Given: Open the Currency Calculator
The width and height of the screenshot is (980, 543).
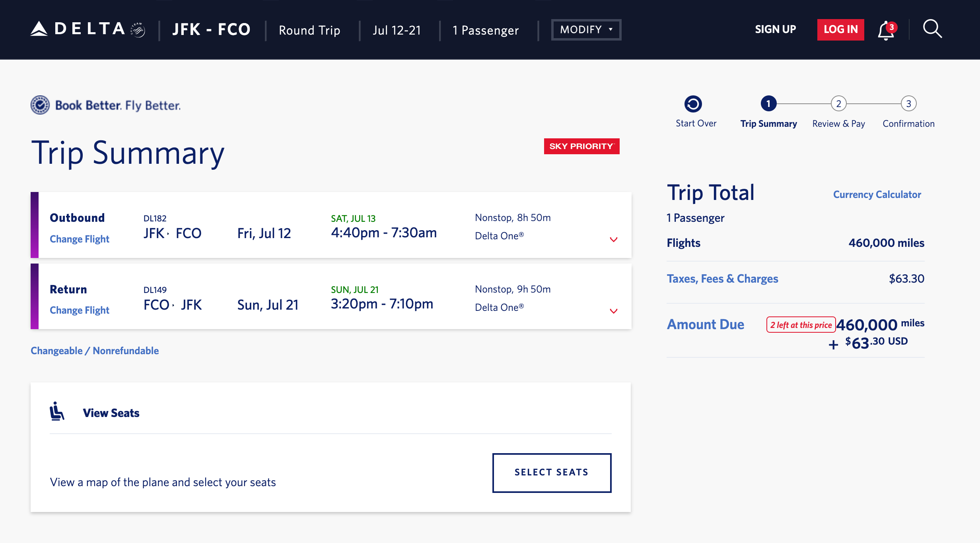Looking at the screenshot, I should 877,194.
